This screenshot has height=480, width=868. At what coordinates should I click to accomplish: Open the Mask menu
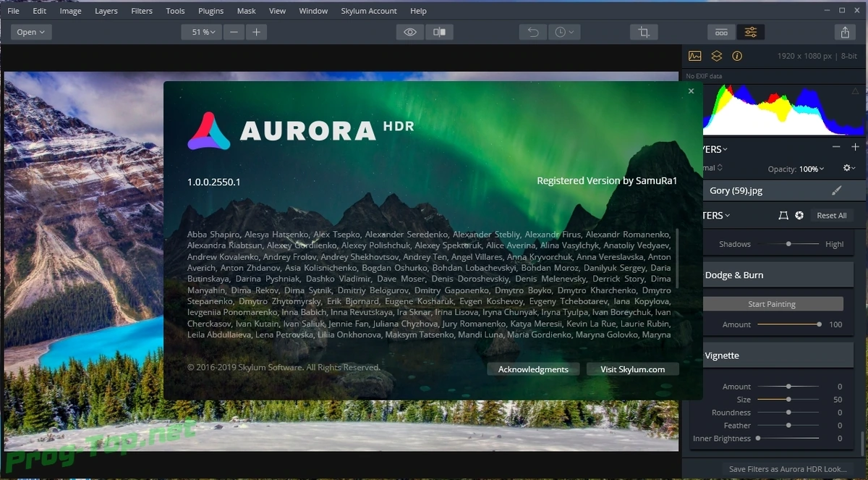pyautogui.click(x=247, y=11)
